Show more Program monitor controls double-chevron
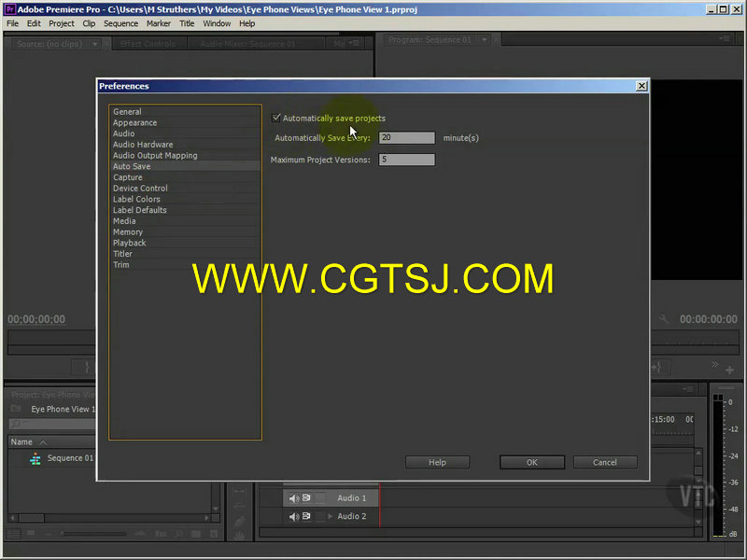 pyautogui.click(x=714, y=365)
